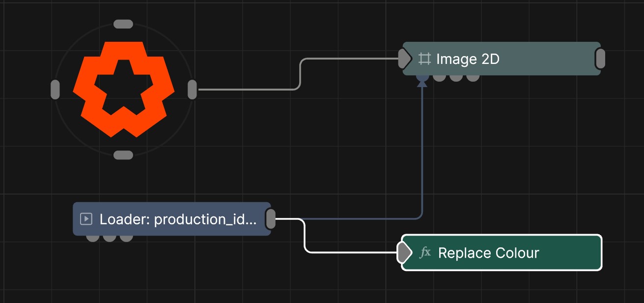Click the rightmost bottom port of Image 2D
The image size is (644, 303).
pyautogui.click(x=473, y=77)
